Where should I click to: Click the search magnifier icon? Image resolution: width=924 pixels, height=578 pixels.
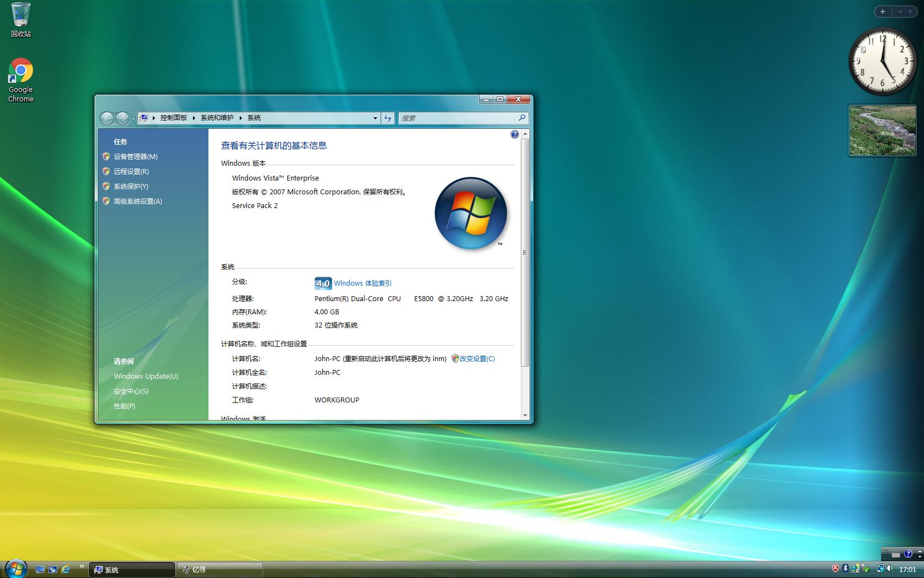coord(522,118)
